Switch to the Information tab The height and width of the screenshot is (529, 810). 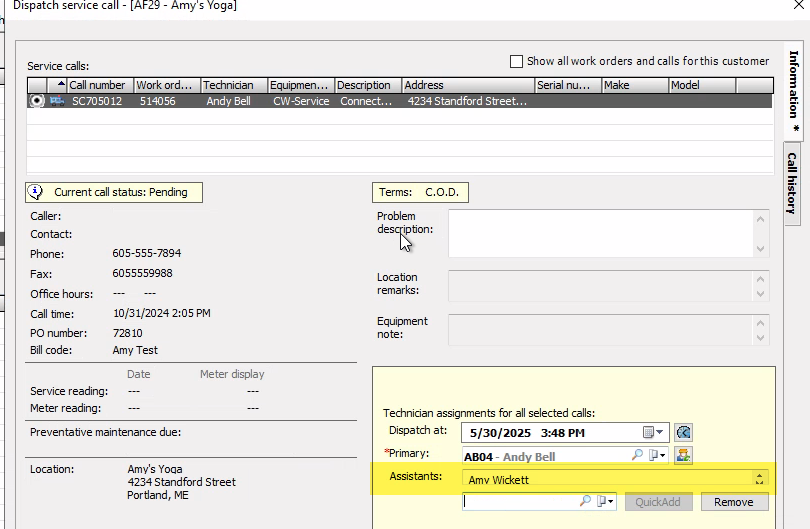pyautogui.click(x=793, y=91)
